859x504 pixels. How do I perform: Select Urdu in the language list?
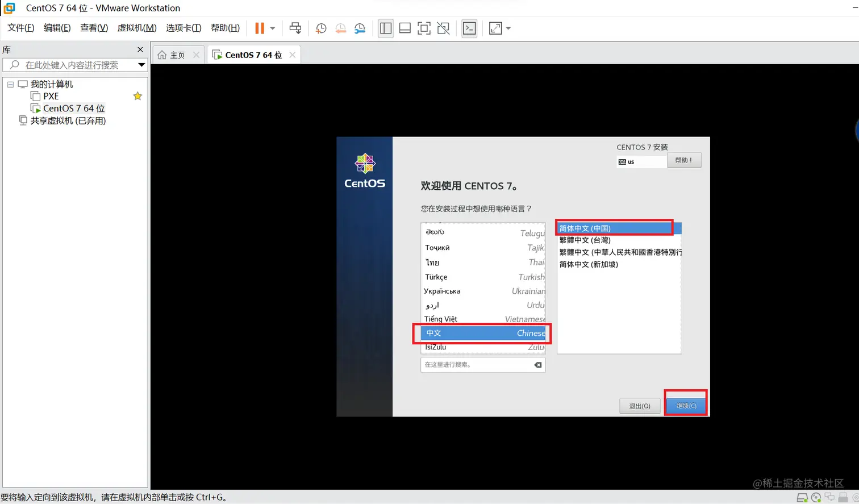pos(483,305)
